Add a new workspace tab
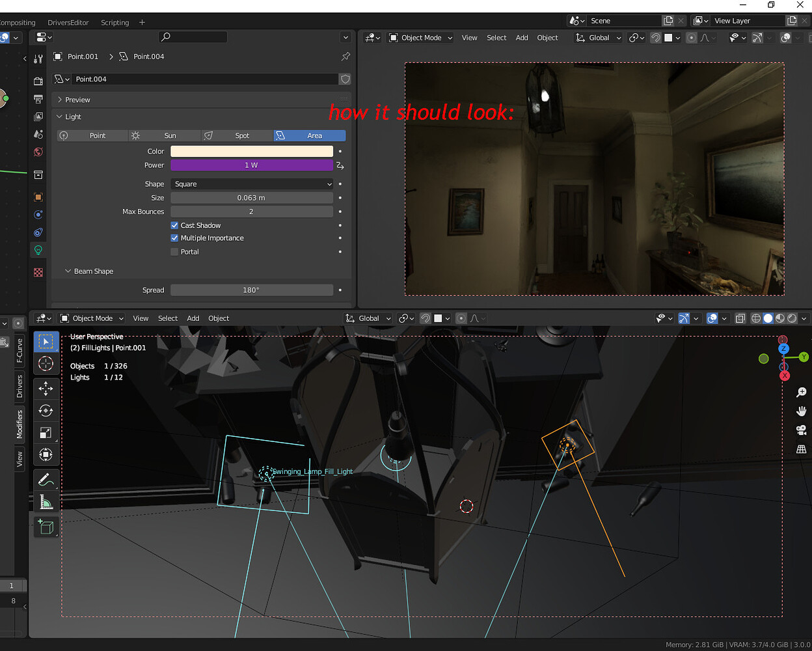This screenshot has height=651, width=812. click(x=142, y=22)
